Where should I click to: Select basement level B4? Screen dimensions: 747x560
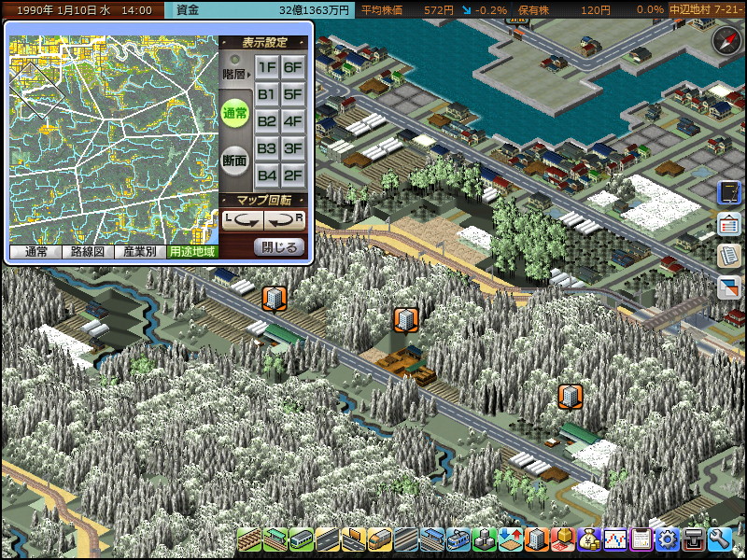pos(267,175)
